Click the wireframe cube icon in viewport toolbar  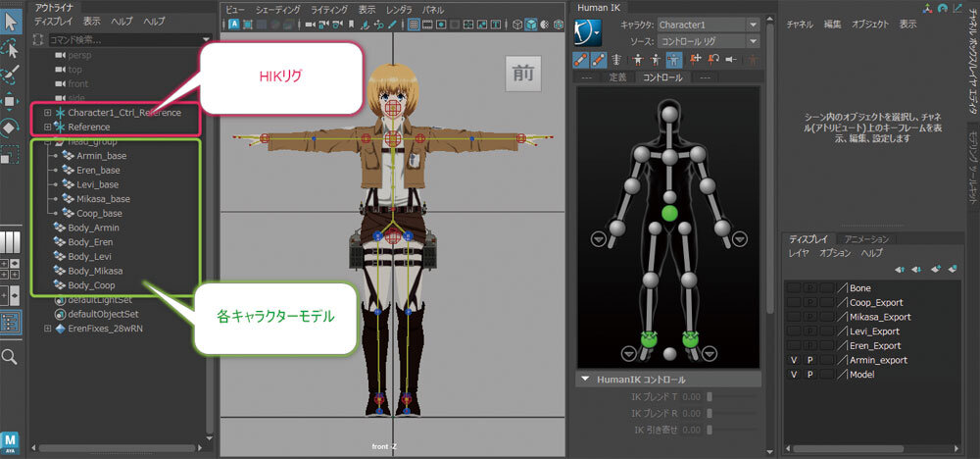516,25
